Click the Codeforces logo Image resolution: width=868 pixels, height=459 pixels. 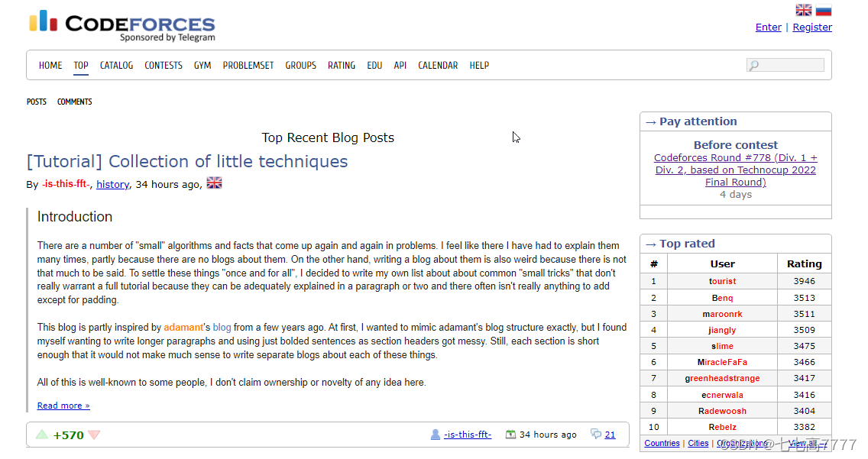(x=121, y=25)
